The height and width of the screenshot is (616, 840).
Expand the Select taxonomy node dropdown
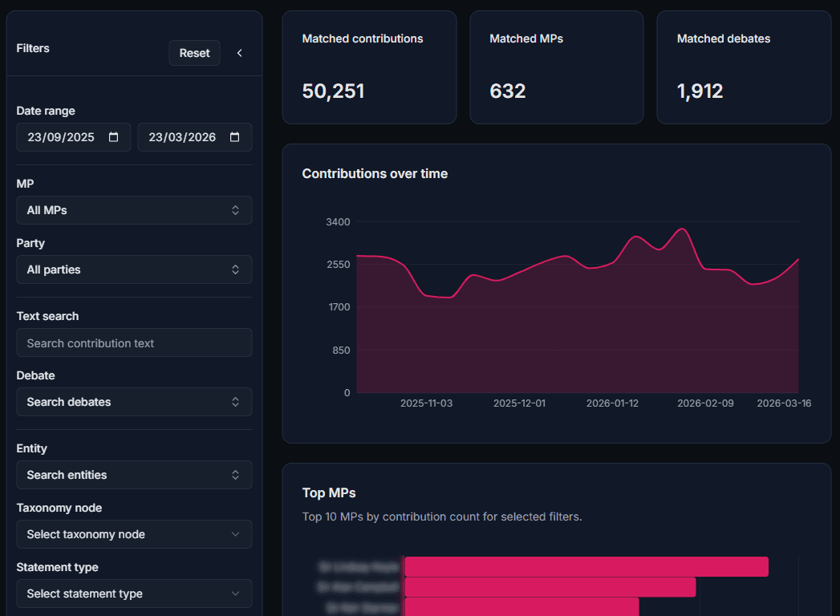coord(134,534)
